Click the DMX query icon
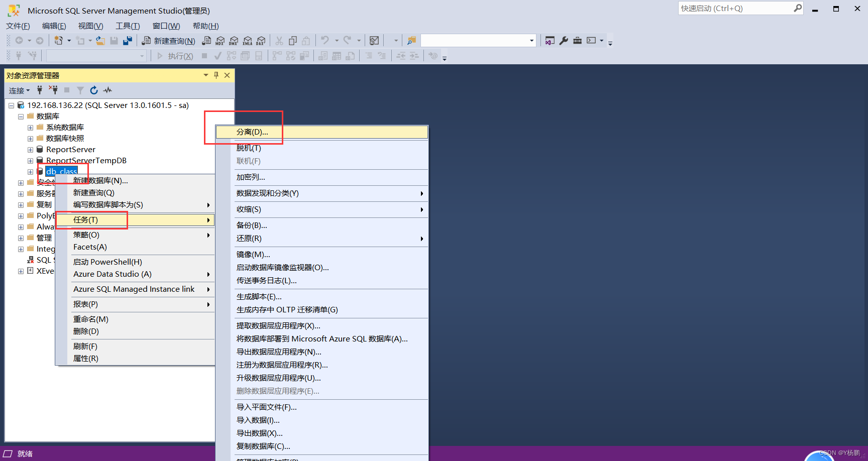Image resolution: width=868 pixels, height=461 pixels. click(234, 41)
